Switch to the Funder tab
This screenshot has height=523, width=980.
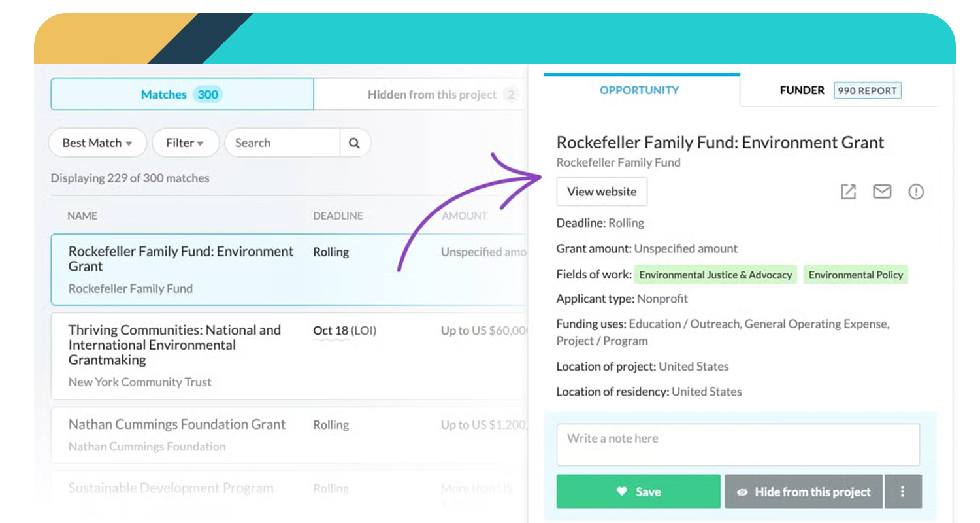click(x=802, y=90)
